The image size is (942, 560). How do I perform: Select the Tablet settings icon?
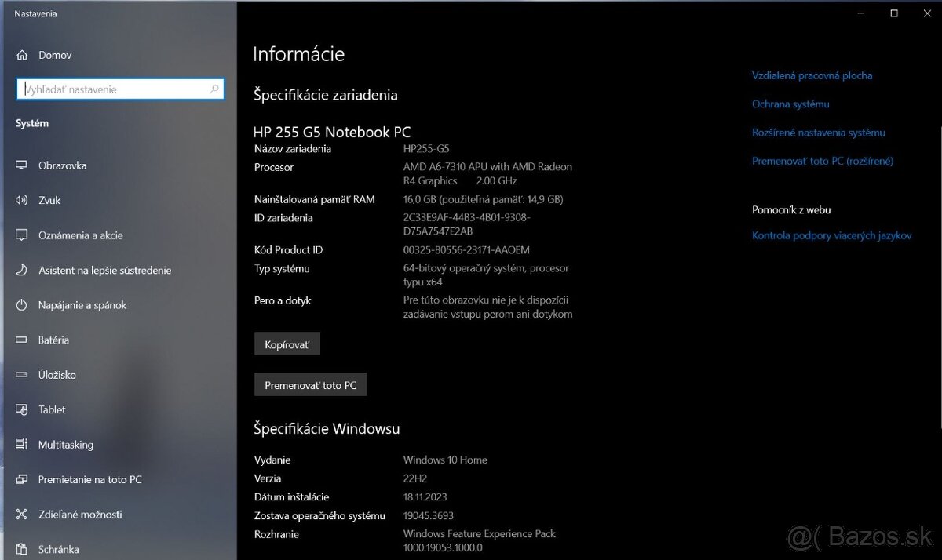[22, 409]
